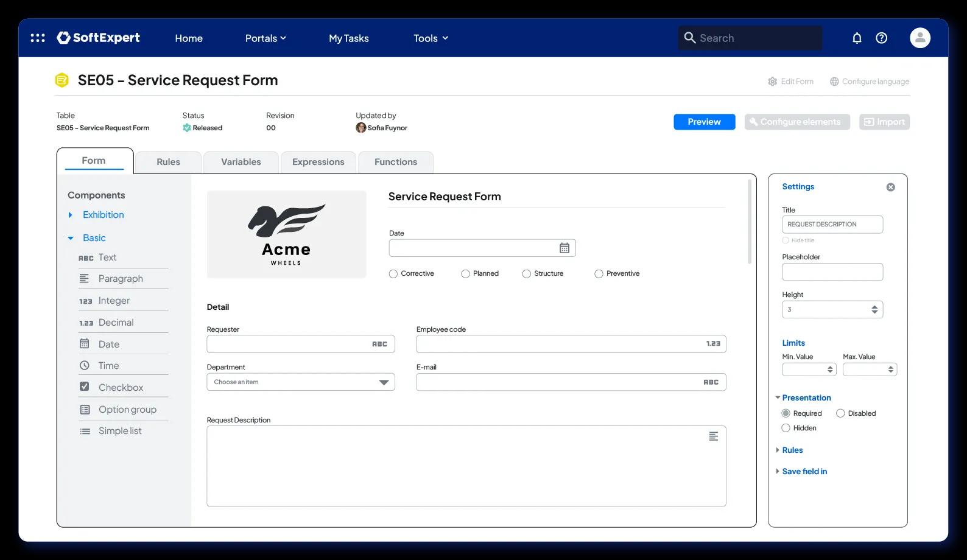The width and height of the screenshot is (967, 560).
Task: Select the Checkbox component icon
Action: click(x=84, y=387)
